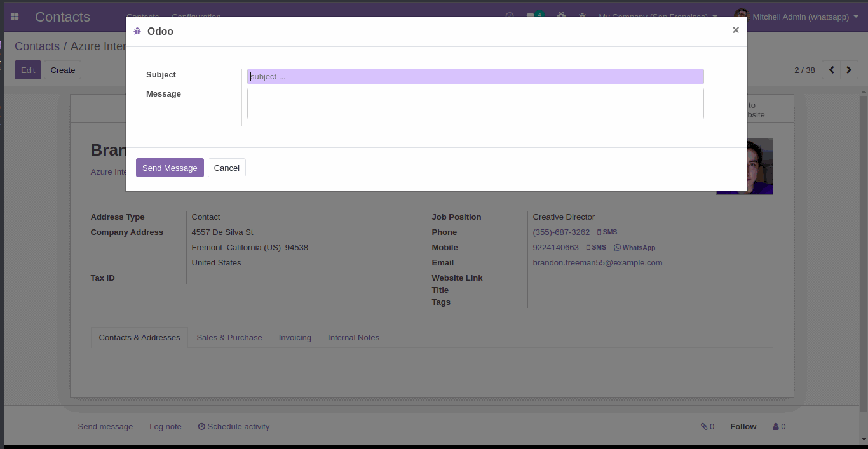Click the Creative Director job position text

tap(564, 217)
